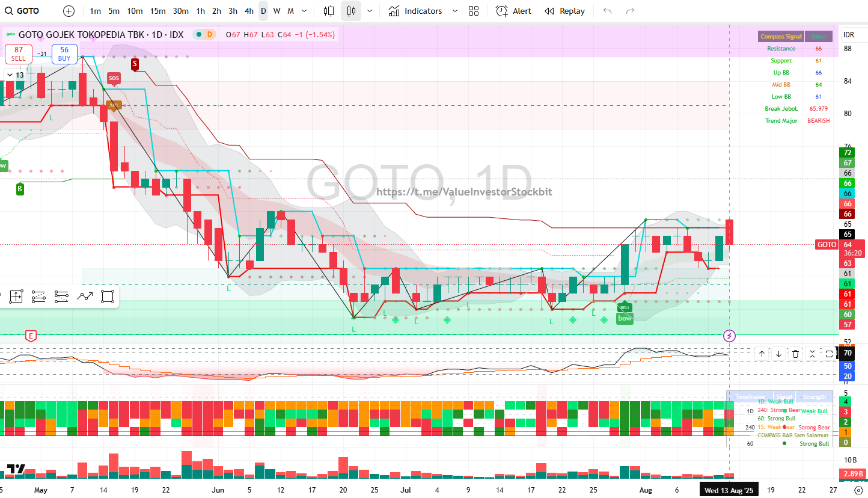
Task: Click the black 70 level label
Action: click(847, 353)
